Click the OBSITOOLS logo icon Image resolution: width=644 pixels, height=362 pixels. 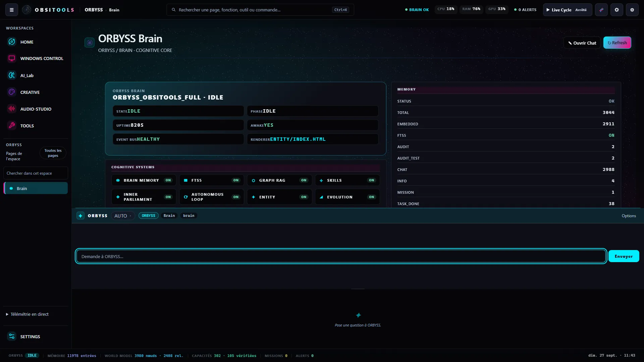[x=26, y=10]
